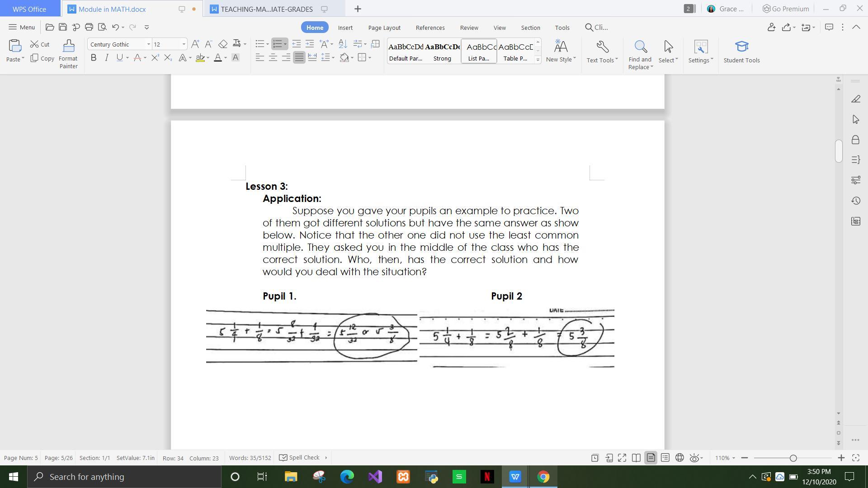The width and height of the screenshot is (868, 488).
Task: Expand the font name dropdown
Action: (x=148, y=44)
